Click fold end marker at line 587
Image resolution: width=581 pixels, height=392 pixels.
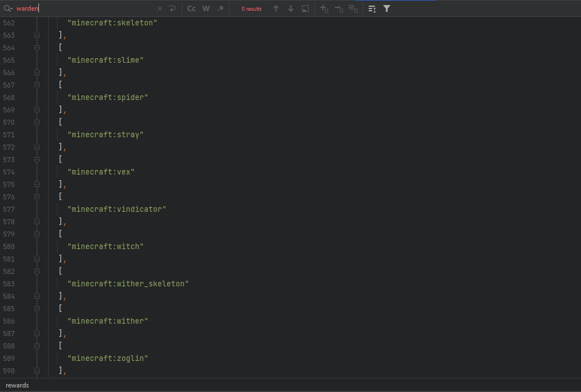(x=37, y=333)
